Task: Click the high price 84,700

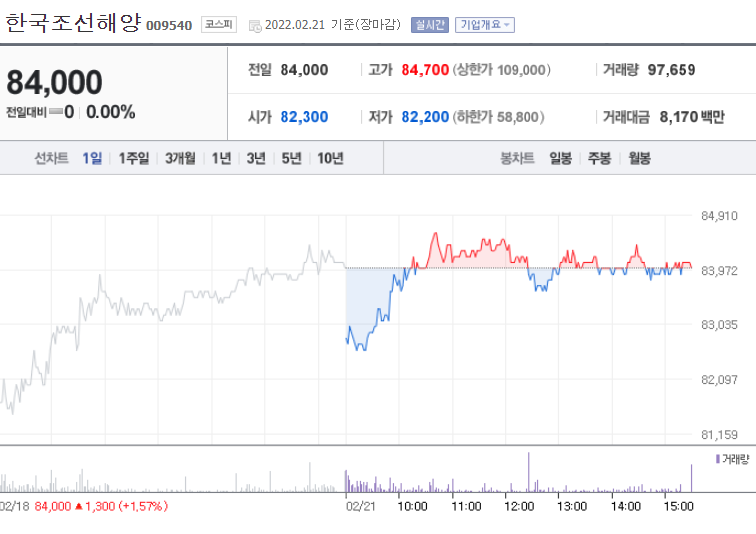Action: coord(425,70)
